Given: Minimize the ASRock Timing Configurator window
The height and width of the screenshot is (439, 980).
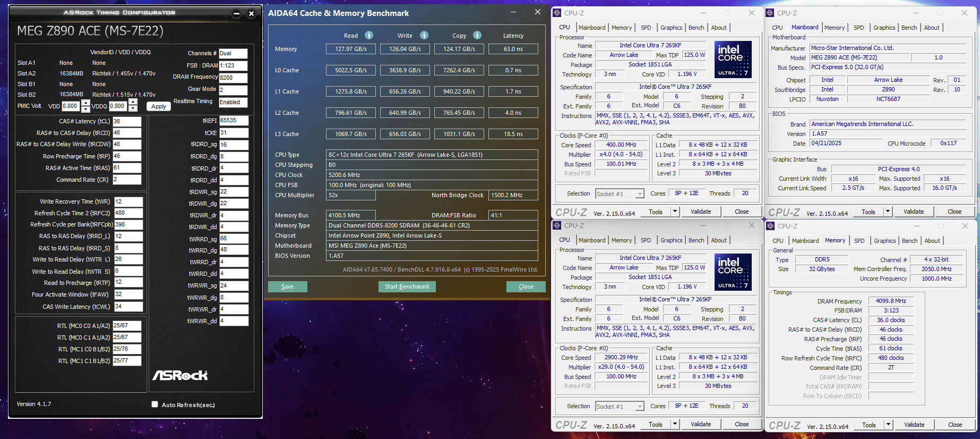Looking at the screenshot, I should [x=237, y=13].
